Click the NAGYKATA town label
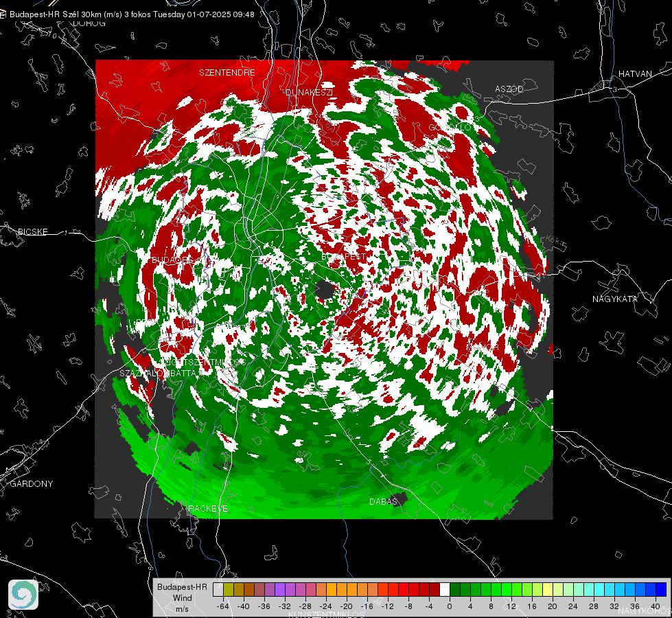The image size is (672, 618). tap(615, 299)
